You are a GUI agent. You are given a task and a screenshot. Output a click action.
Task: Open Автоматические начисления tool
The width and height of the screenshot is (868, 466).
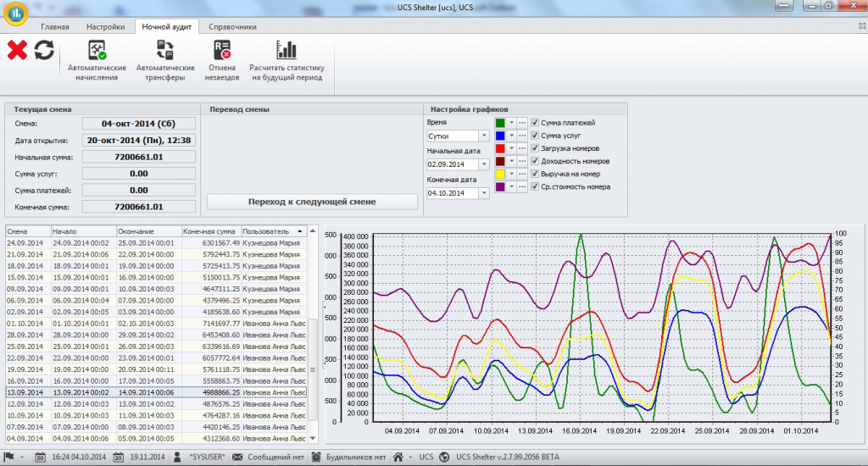97,60
